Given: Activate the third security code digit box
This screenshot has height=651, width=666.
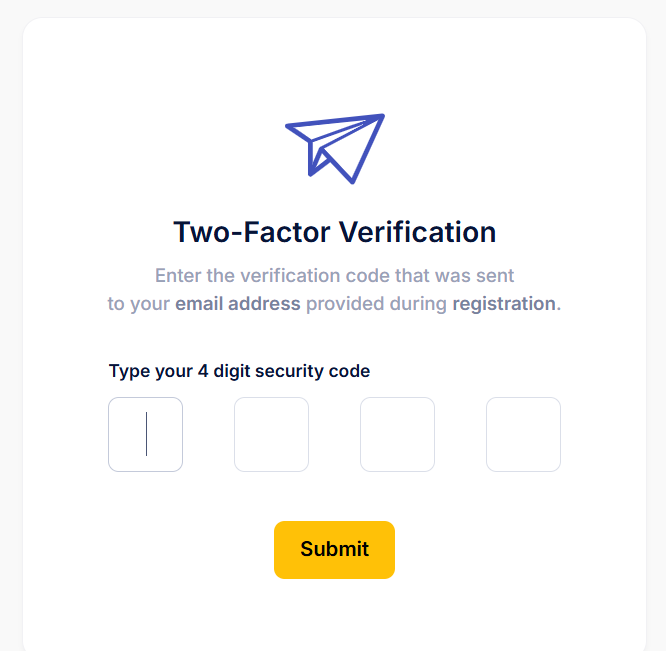Looking at the screenshot, I should pos(397,434).
